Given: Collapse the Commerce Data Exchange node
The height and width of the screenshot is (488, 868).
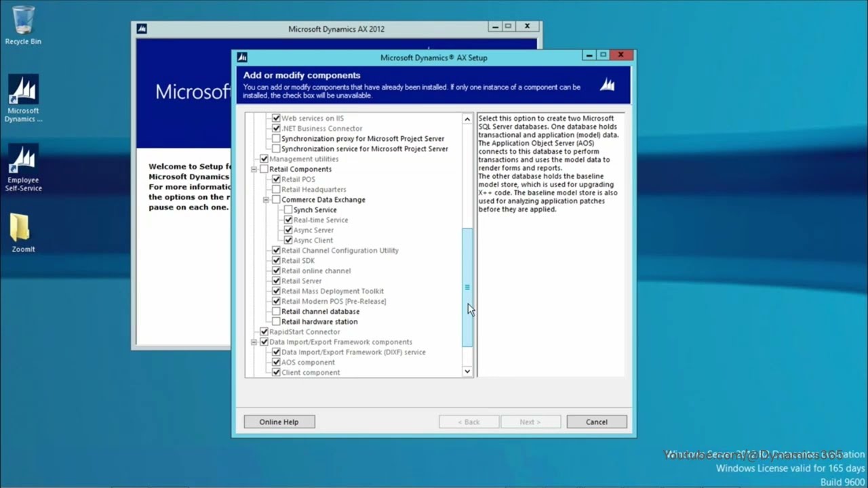Looking at the screenshot, I should coord(266,200).
